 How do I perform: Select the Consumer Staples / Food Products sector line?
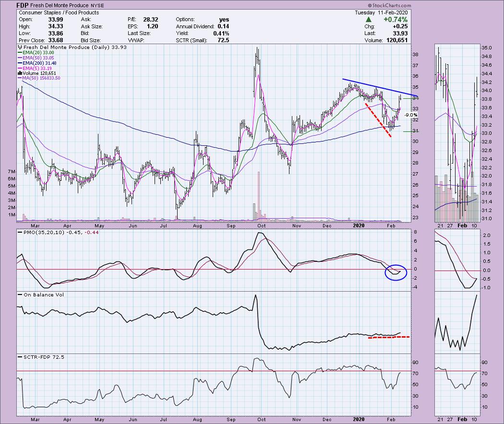point(59,12)
